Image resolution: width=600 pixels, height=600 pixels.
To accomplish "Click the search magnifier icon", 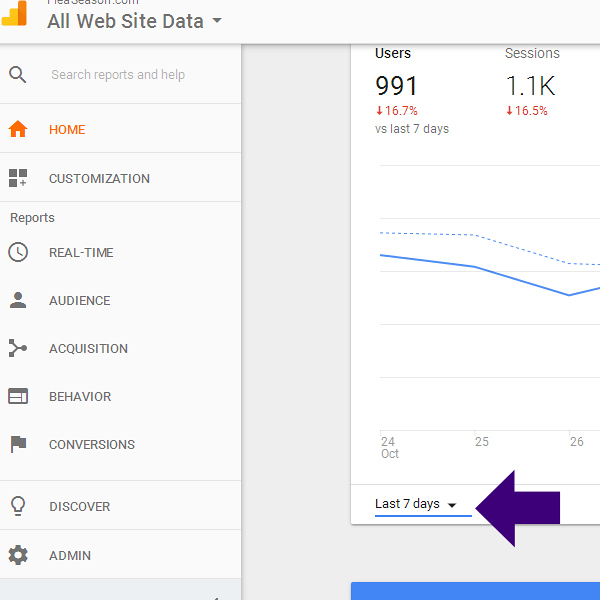I will (x=17, y=74).
